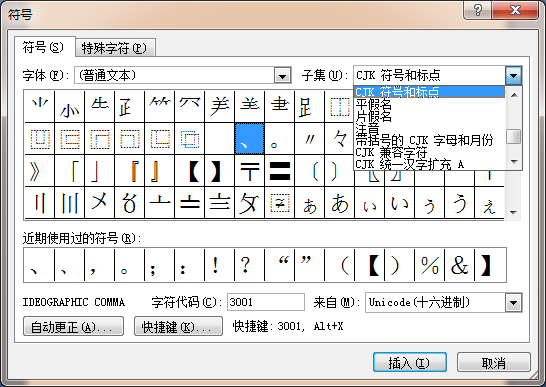Choose the Hangzhou numeral 〤 symbol

(x=99, y=203)
